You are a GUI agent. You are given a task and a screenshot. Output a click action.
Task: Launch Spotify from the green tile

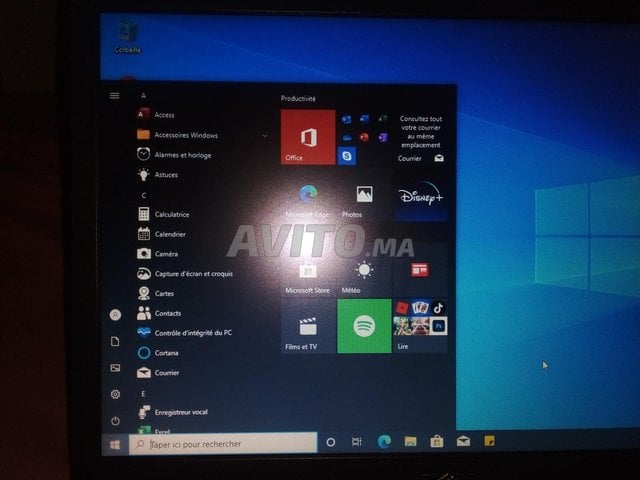point(364,325)
